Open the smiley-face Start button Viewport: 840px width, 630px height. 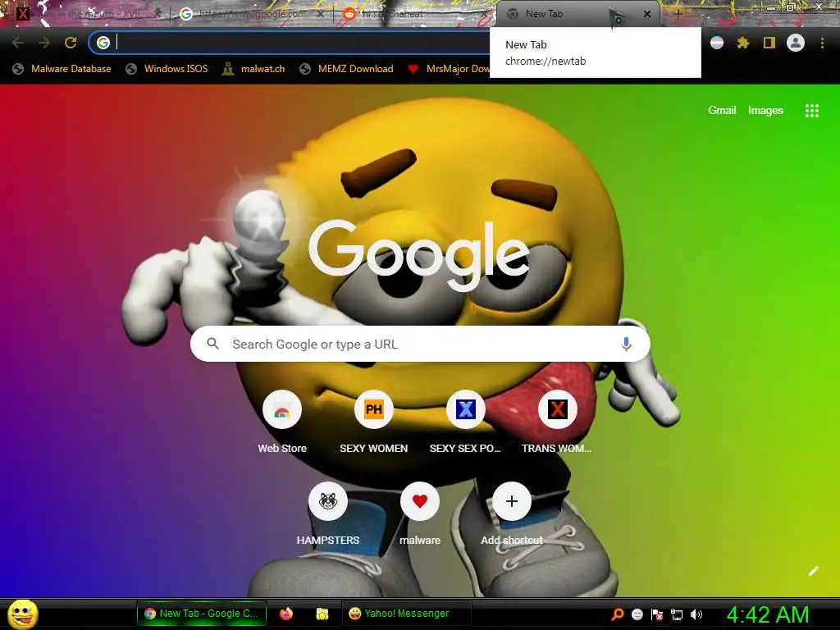pos(22,614)
